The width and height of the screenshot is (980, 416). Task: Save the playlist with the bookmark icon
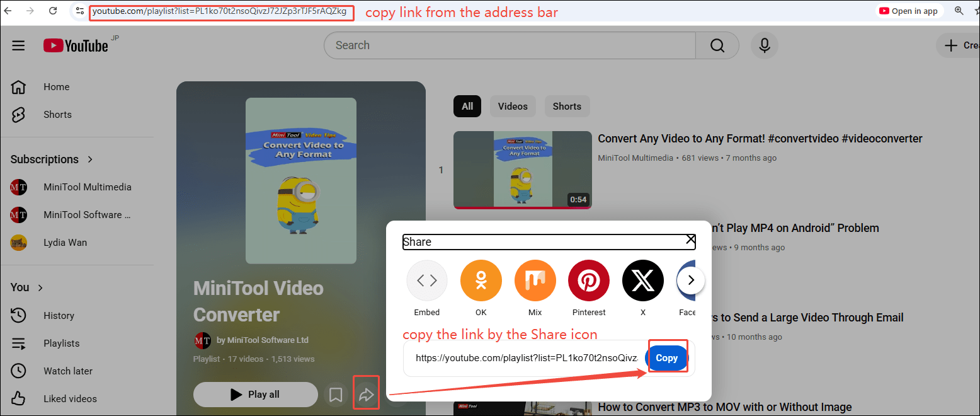336,394
